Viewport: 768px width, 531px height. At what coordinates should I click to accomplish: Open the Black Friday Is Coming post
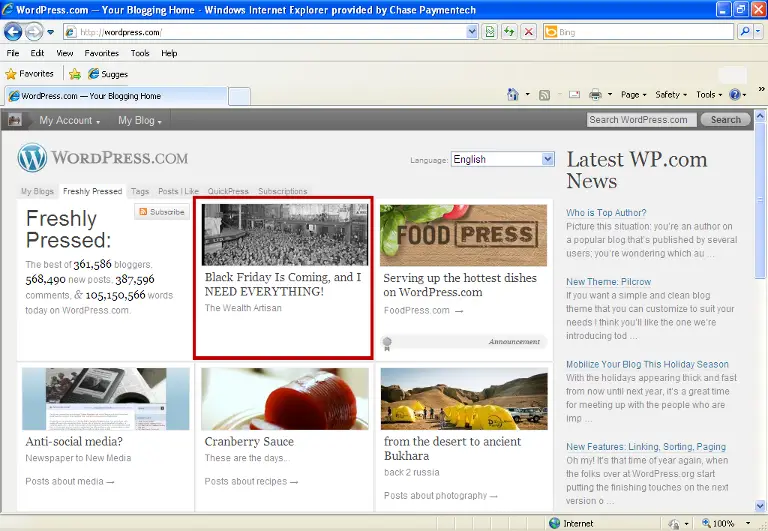point(283,284)
